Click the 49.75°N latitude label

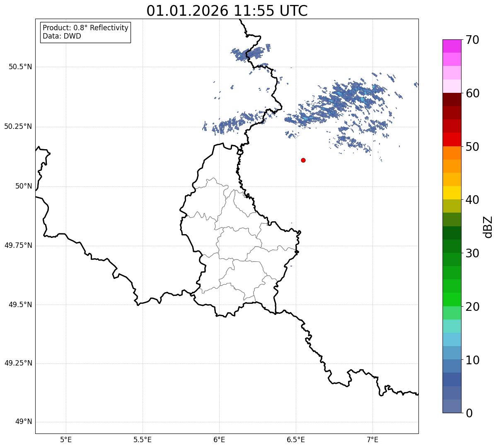[18, 245]
